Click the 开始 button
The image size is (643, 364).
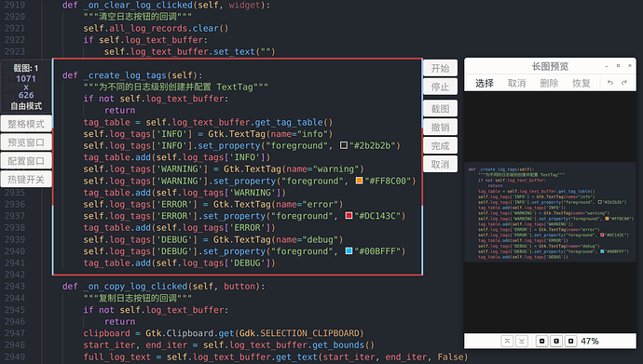pos(440,68)
